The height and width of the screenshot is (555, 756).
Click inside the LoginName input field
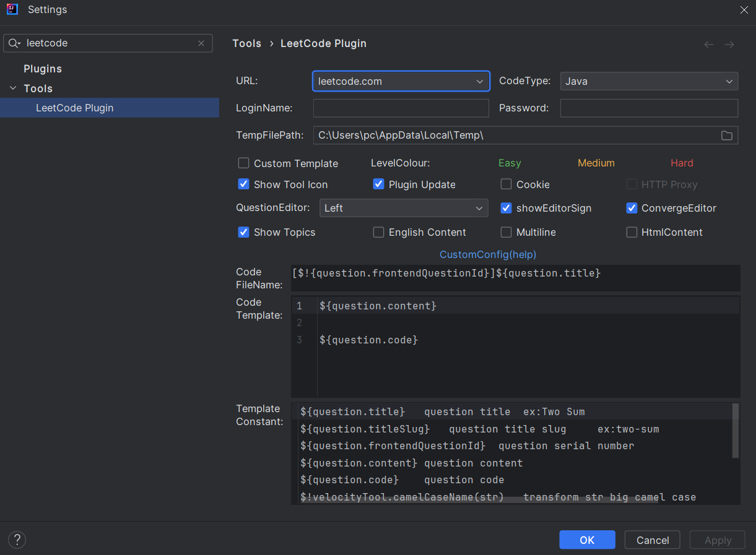click(401, 108)
